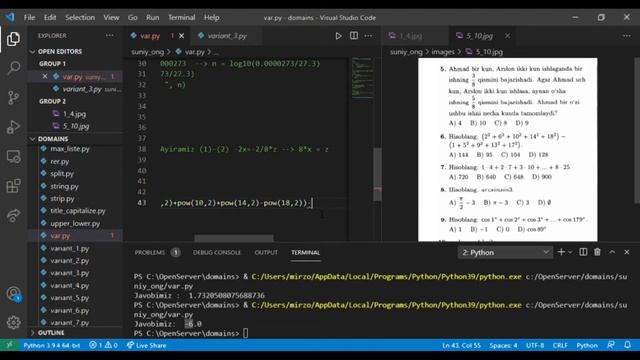Click the code minimap preview
This screenshot has height=360, width=640.
(x=362, y=78)
